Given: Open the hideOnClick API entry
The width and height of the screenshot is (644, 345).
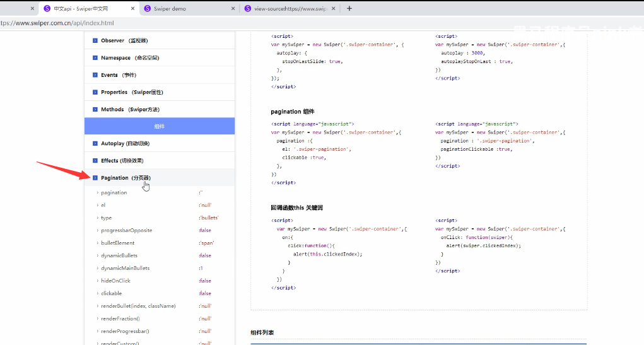Looking at the screenshot, I should (115, 281).
